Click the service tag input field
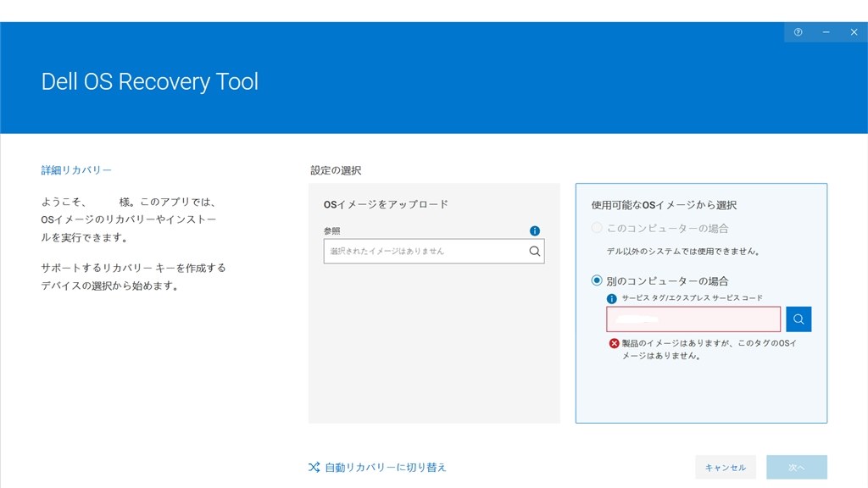868x488 pixels. [693, 319]
